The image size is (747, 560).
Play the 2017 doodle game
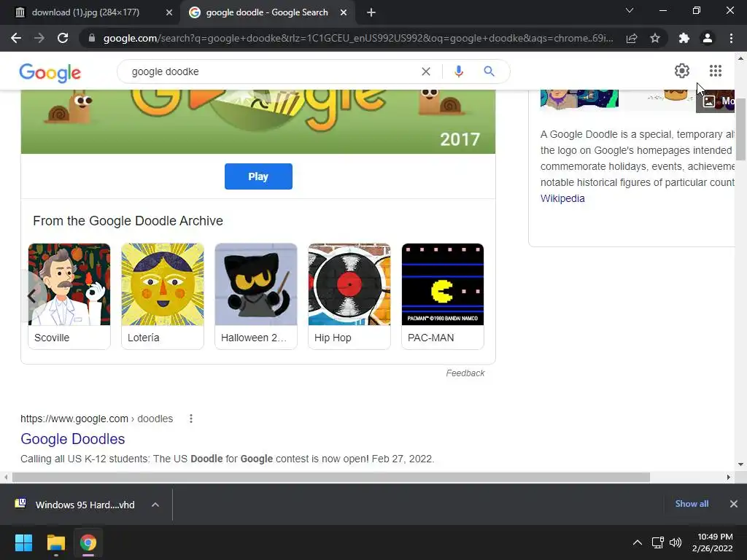coord(258,176)
